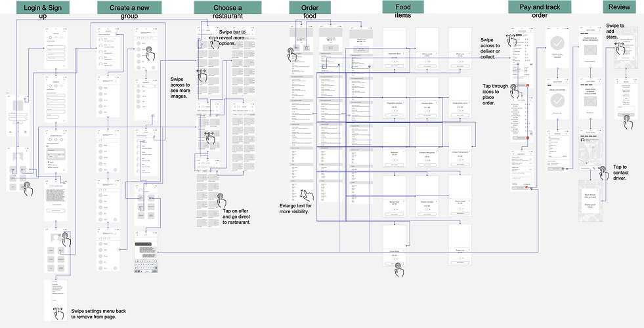
Task: Click 'Add to order' on Plain rice card
Action: tap(460, 66)
